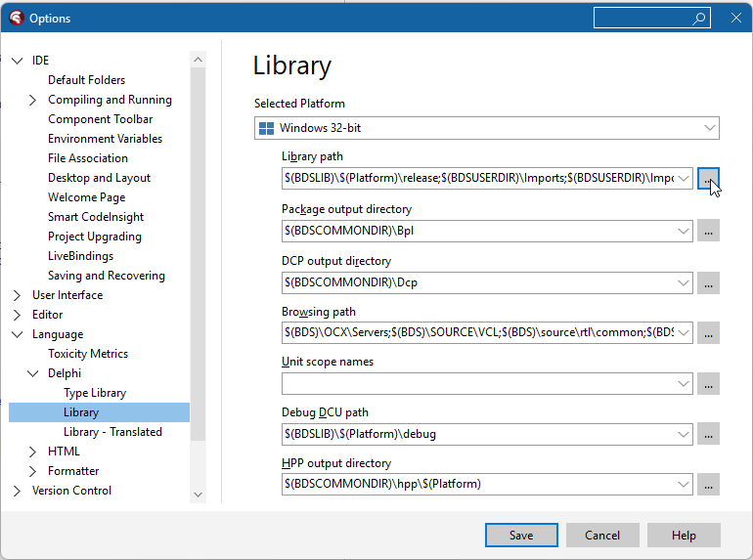This screenshot has height=560, width=753.
Task: Click the Cancel button
Action: [602, 535]
